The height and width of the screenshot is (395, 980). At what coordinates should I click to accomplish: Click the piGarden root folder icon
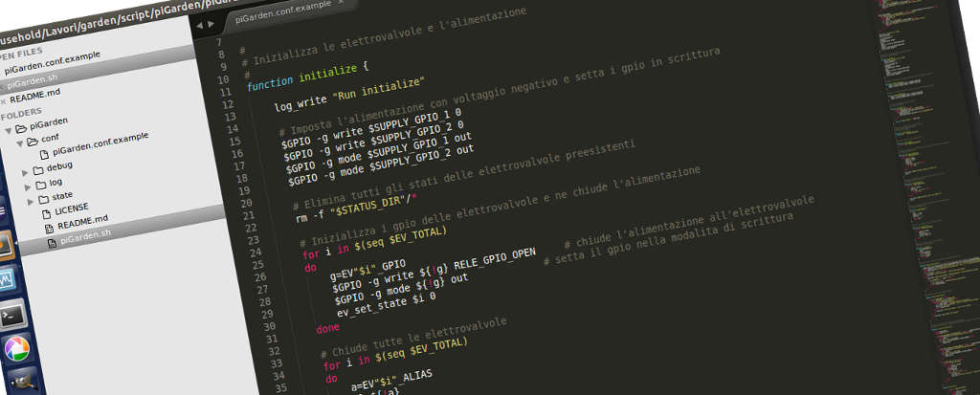click(20, 129)
